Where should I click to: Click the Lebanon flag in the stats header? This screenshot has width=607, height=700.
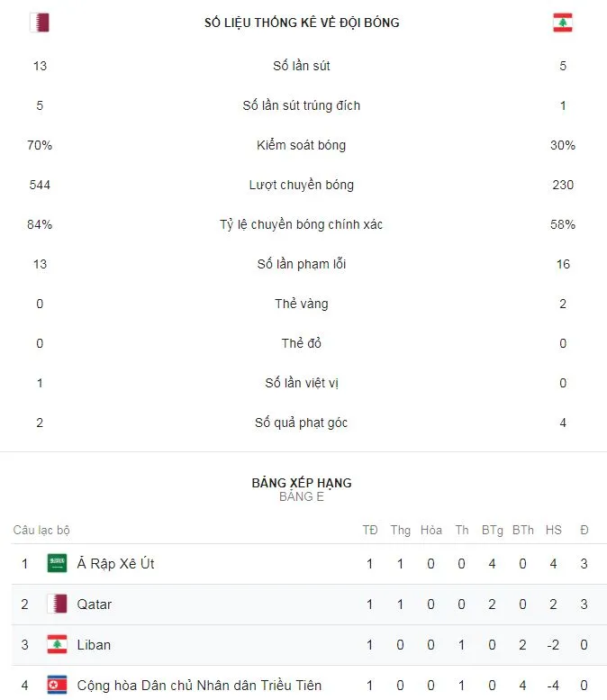(563, 23)
